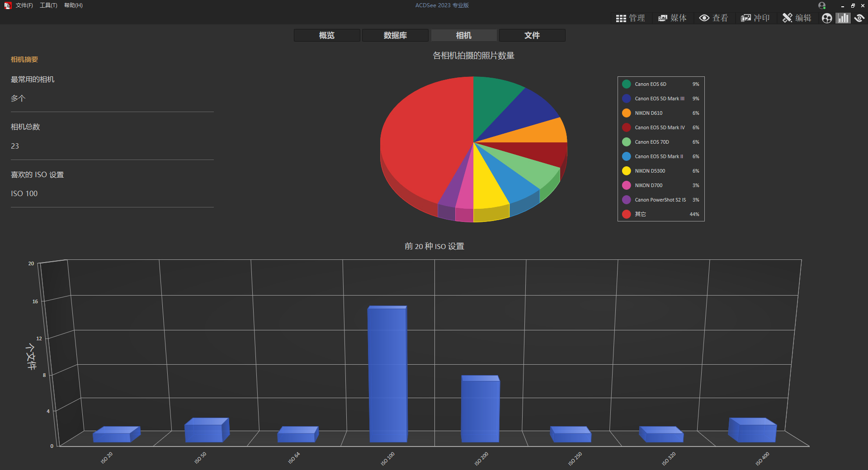Click the 前 20 种 ISO 设置 title

tap(434, 246)
